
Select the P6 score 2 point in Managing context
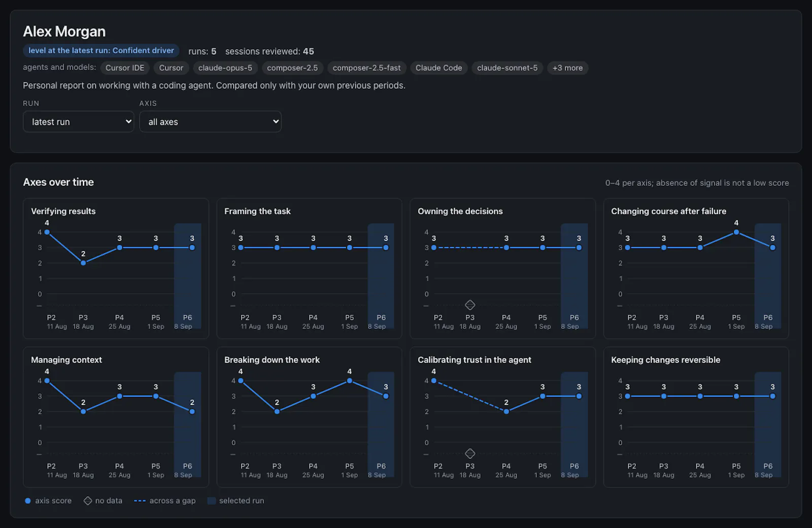click(x=192, y=412)
